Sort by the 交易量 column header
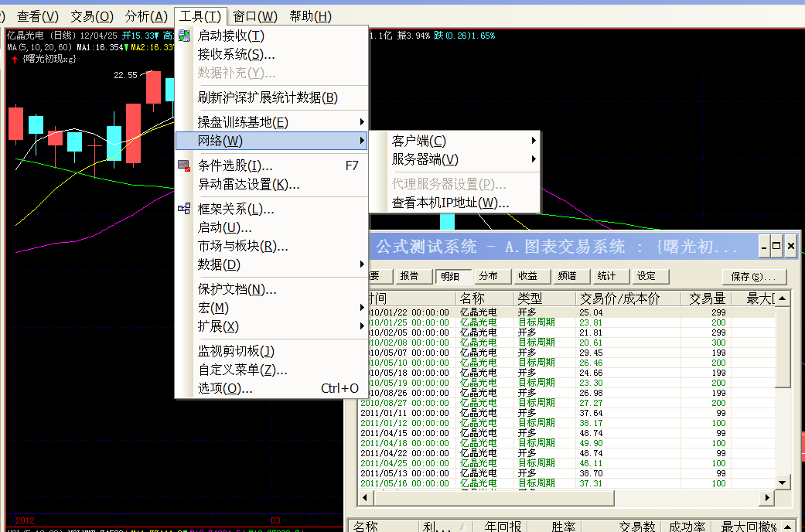The width and height of the screenshot is (805, 532). tap(707, 298)
